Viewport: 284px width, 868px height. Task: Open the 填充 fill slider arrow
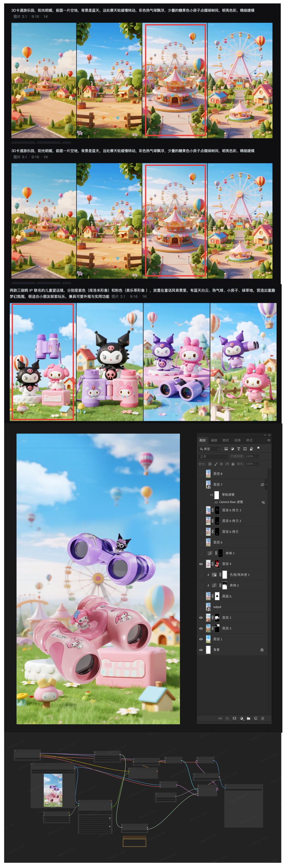click(x=257, y=464)
